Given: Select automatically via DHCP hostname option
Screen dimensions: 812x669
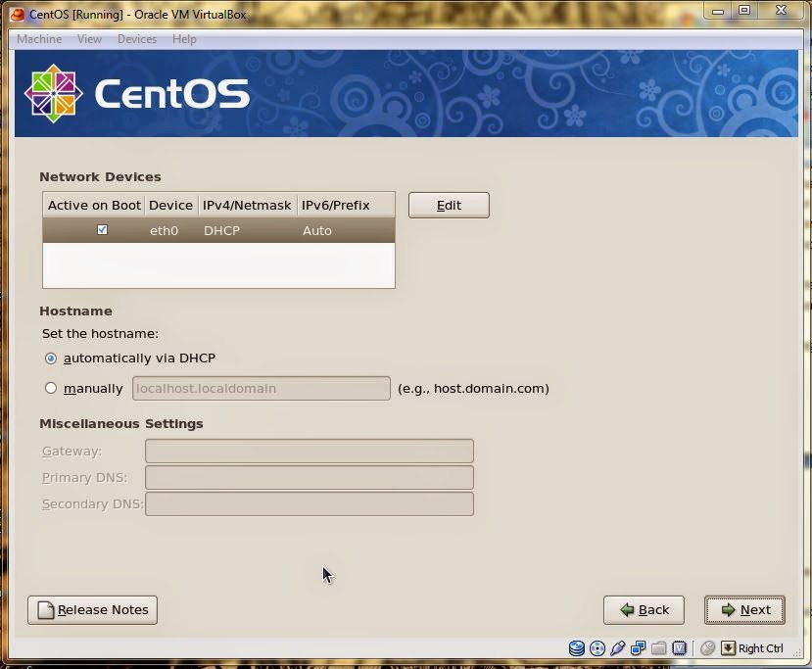Looking at the screenshot, I should (x=51, y=358).
